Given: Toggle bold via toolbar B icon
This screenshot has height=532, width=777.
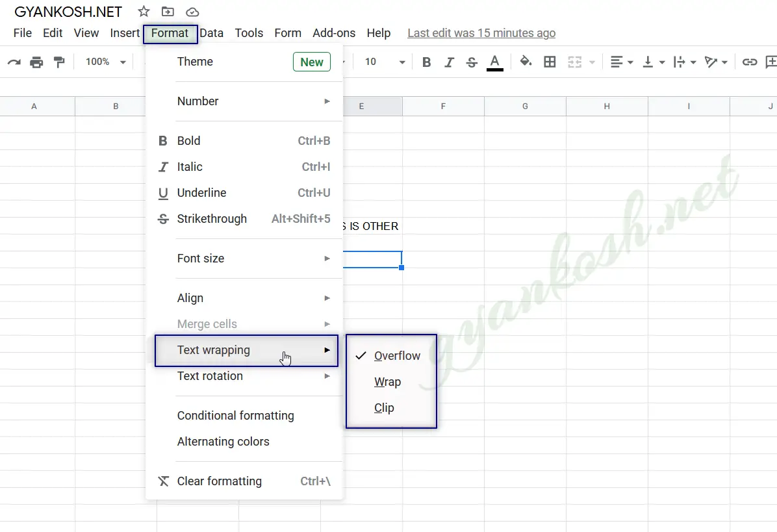Looking at the screenshot, I should coord(426,62).
